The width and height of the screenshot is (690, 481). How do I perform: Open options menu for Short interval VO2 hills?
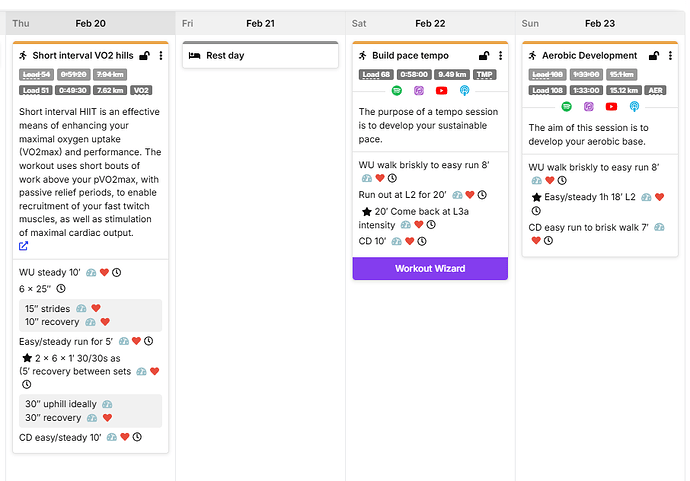[161, 55]
